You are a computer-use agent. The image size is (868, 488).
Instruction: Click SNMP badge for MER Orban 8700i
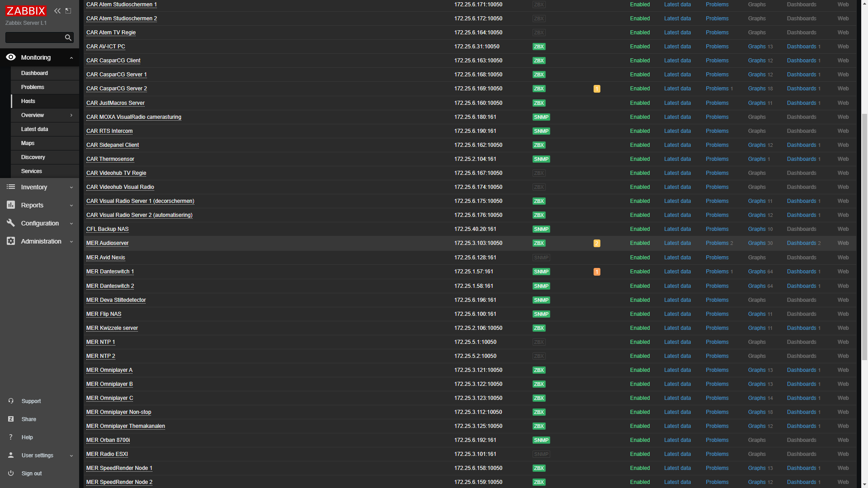point(541,440)
